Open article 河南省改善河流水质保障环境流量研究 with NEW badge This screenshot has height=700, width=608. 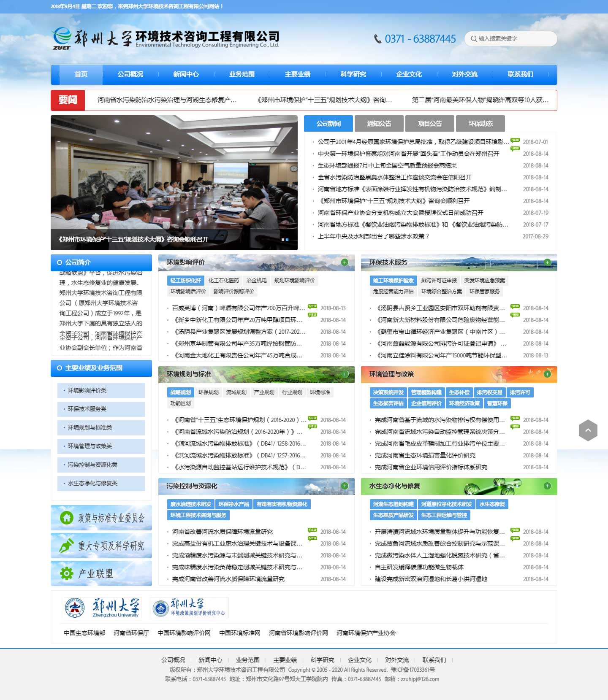[x=223, y=532]
